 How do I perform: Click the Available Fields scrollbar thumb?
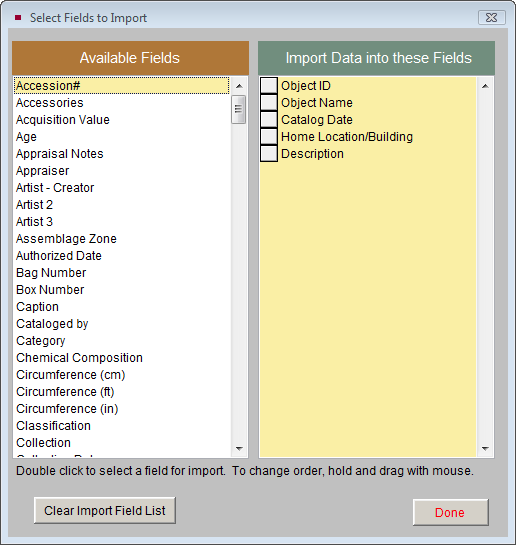coord(239,109)
